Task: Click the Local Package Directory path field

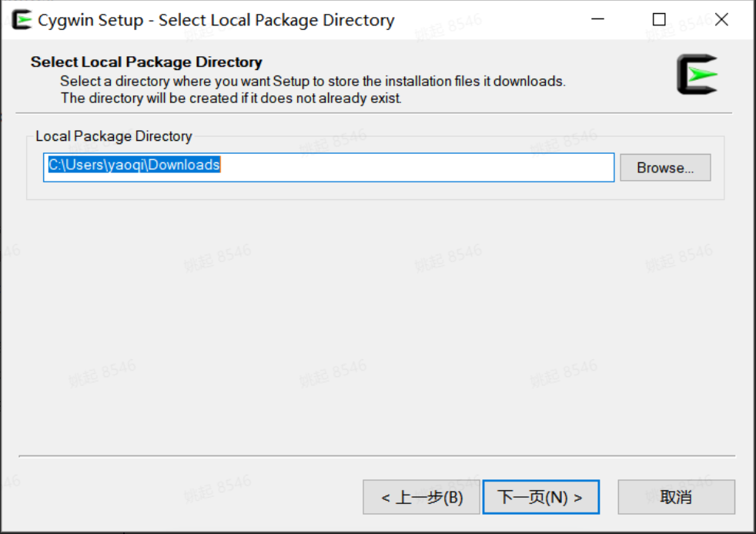Action: pyautogui.click(x=328, y=167)
